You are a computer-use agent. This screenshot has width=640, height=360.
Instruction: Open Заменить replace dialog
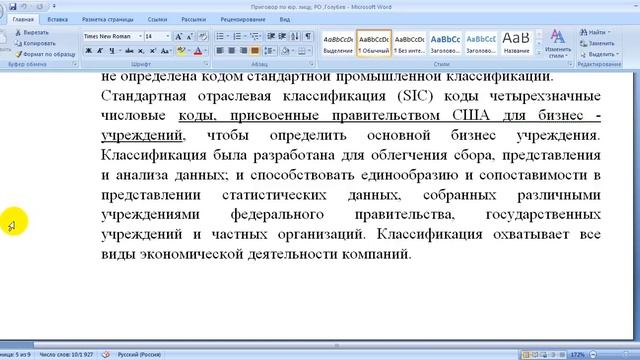(x=597, y=43)
